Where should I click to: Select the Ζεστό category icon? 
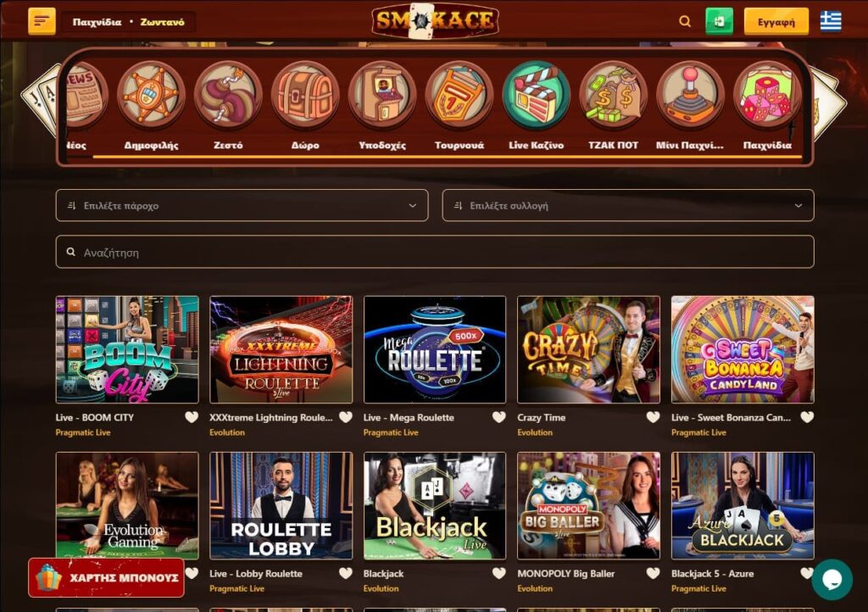(x=228, y=96)
